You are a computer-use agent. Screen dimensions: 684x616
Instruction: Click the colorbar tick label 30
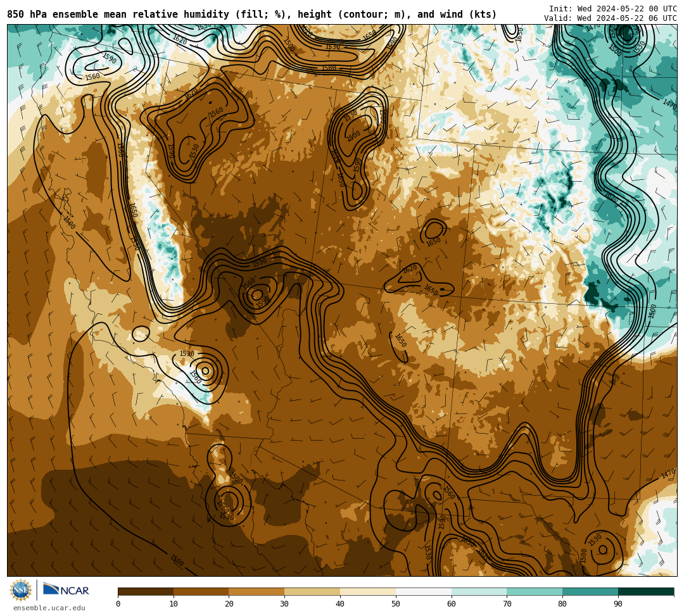(x=284, y=604)
